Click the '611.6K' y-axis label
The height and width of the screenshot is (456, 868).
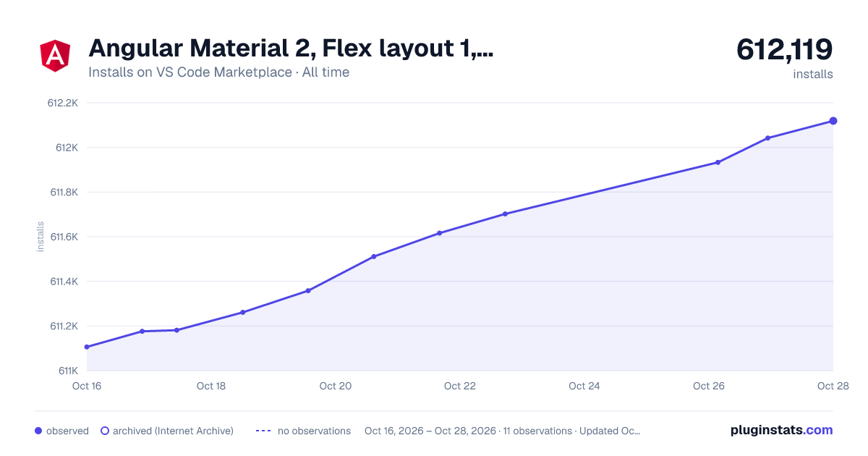[x=63, y=237]
